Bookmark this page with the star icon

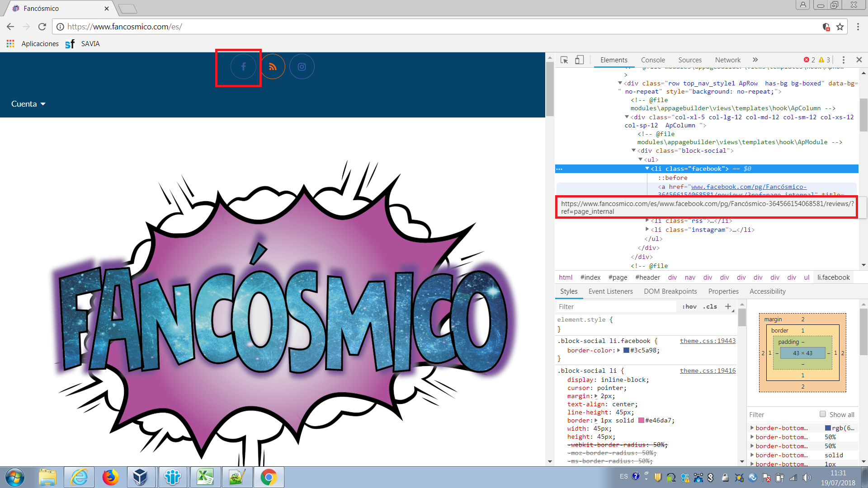click(840, 27)
